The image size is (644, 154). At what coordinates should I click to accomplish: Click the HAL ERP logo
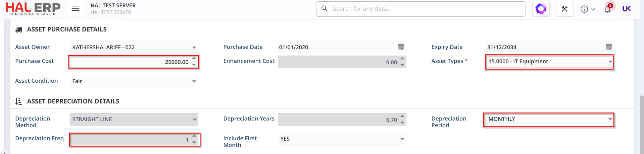coord(33,9)
